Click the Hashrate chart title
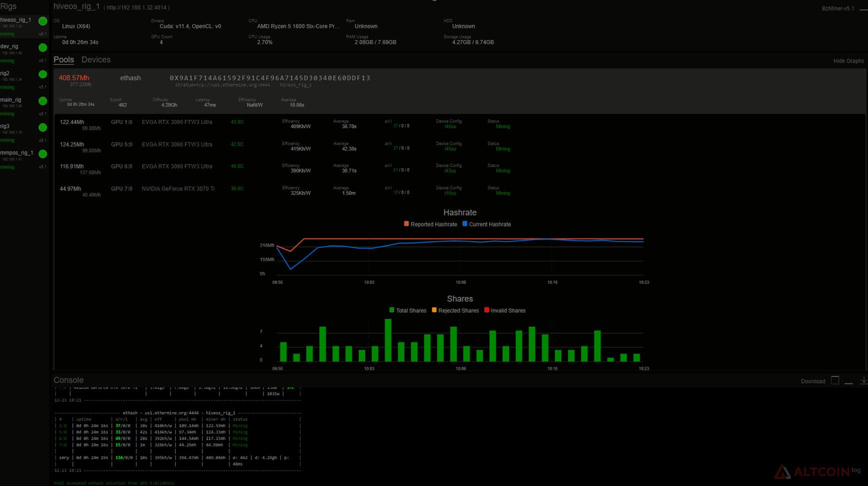Viewport: 868px width, 486px height. pyautogui.click(x=460, y=212)
